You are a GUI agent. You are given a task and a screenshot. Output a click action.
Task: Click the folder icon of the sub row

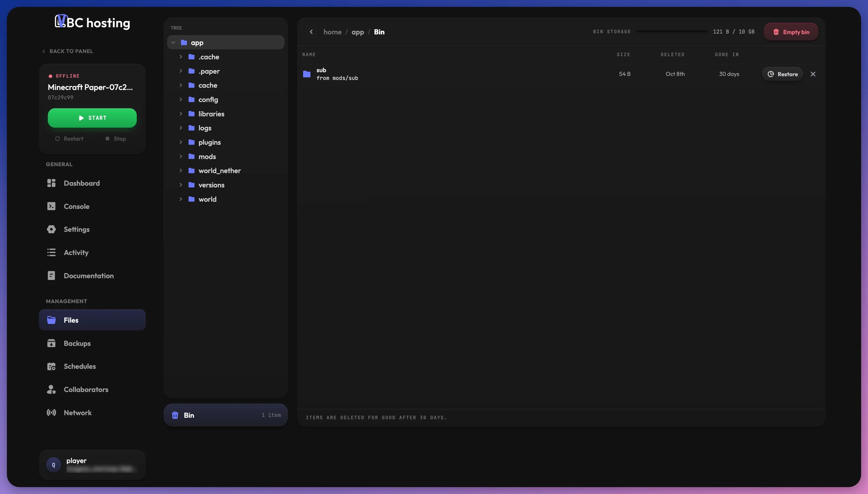(307, 74)
